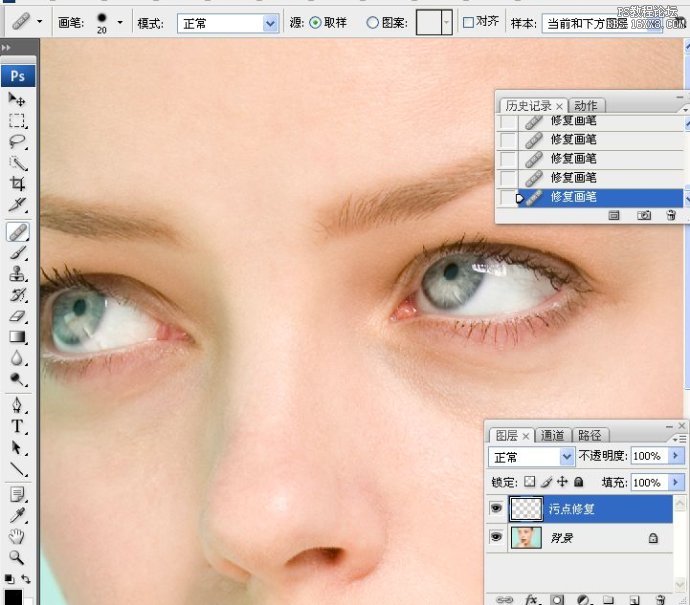Toggle lock position cross icon
This screenshot has height=605, width=690.
(x=562, y=481)
